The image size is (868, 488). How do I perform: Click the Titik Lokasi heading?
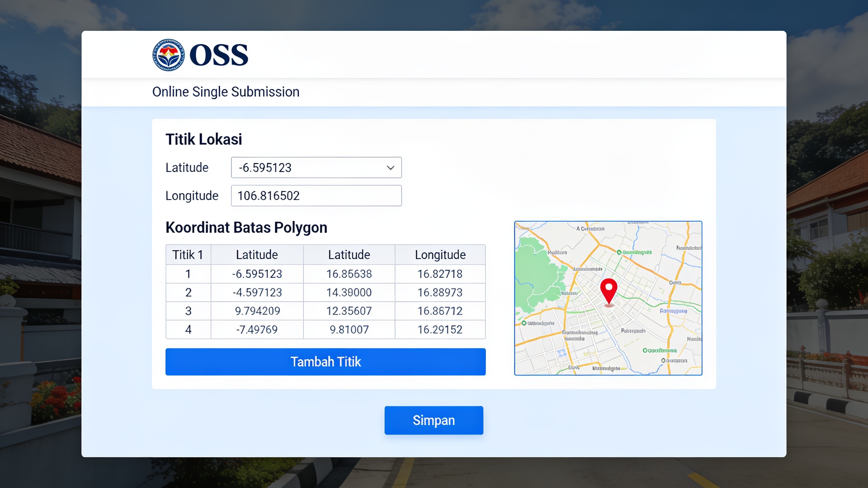tap(204, 139)
